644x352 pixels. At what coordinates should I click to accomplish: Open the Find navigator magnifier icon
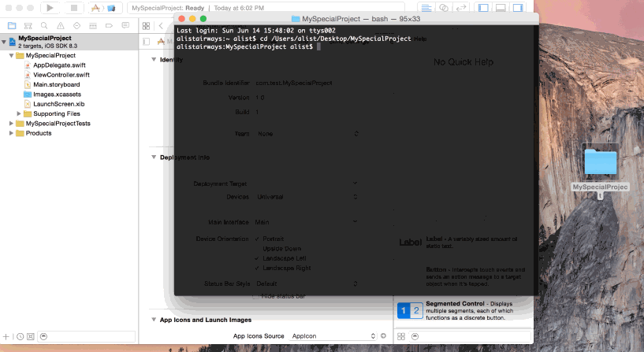coord(44,25)
